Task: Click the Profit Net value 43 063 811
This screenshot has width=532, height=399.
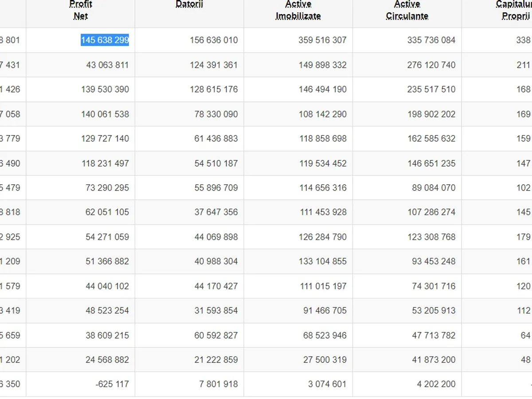Action: click(107, 65)
